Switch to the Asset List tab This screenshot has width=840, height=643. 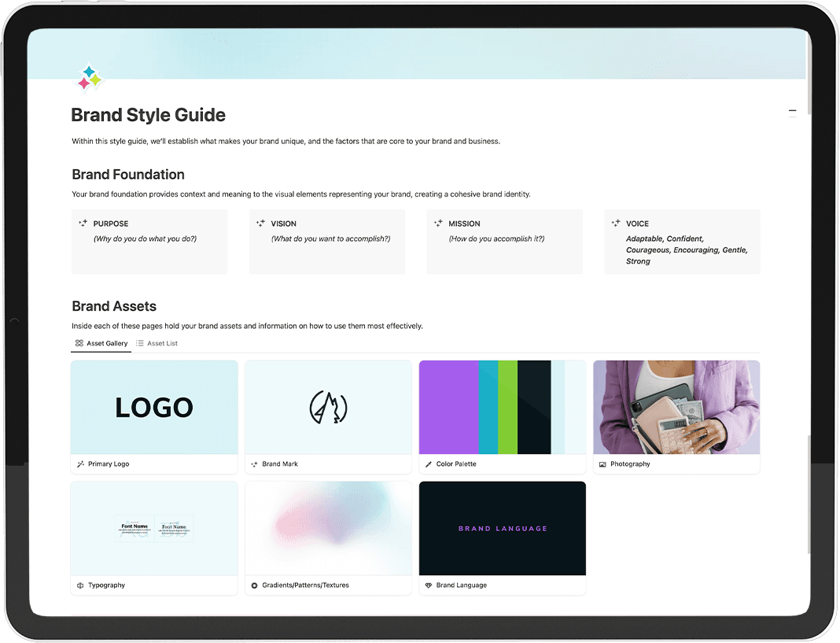tap(157, 343)
